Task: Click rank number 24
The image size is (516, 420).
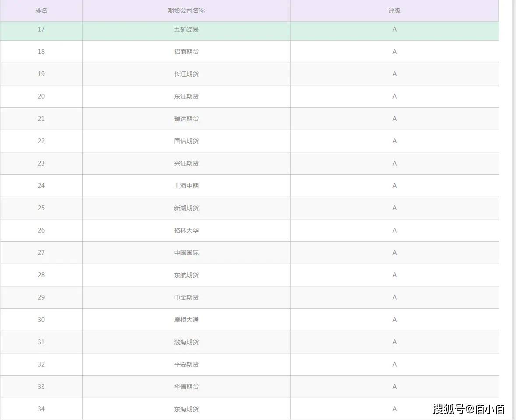Action: pos(41,186)
